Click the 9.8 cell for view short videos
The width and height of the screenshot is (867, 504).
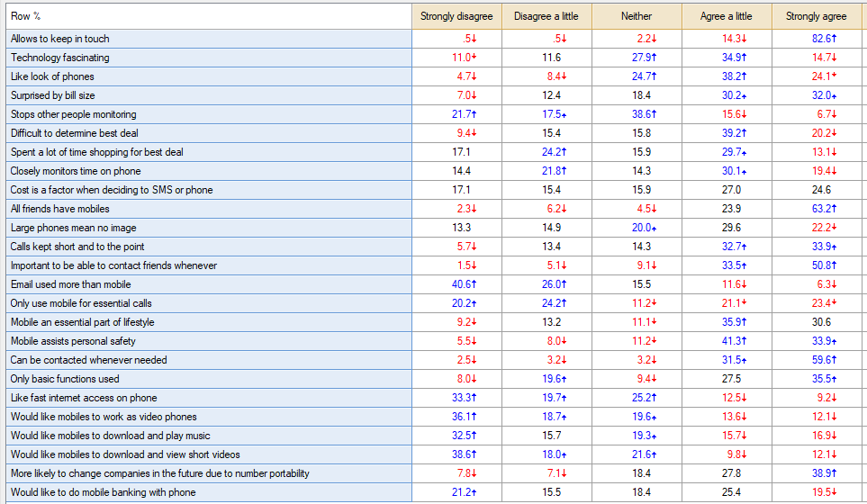coord(727,454)
